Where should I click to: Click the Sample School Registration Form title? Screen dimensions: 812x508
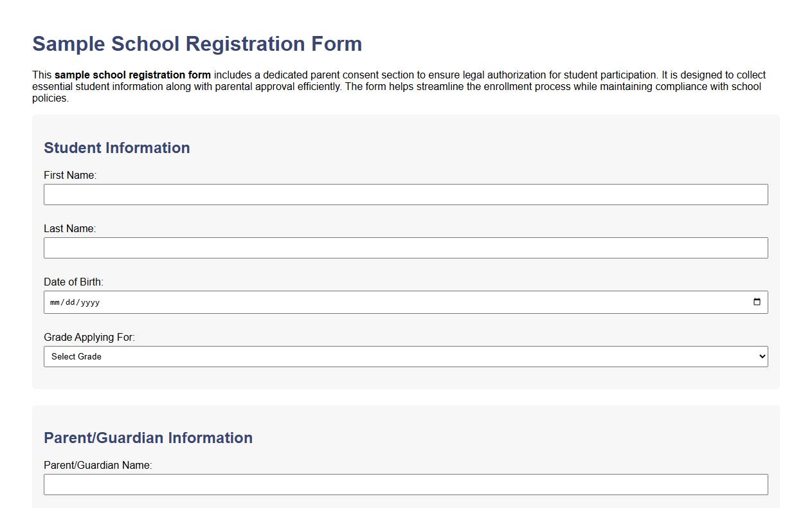pyautogui.click(x=197, y=44)
